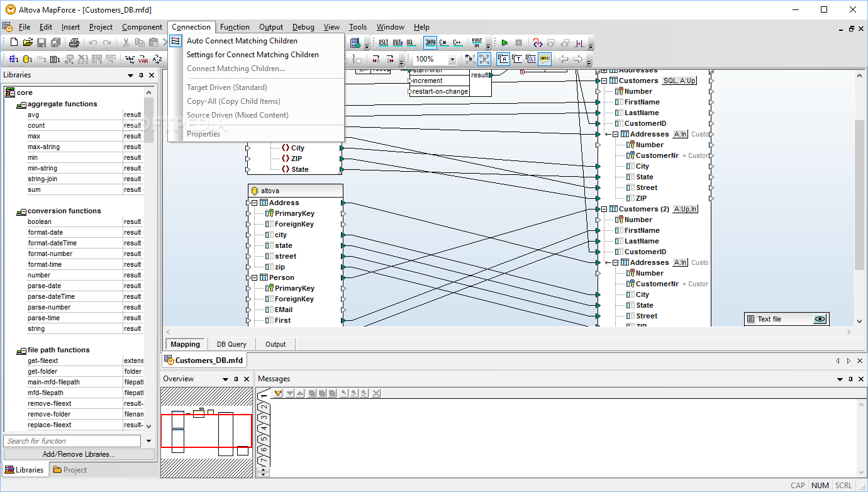This screenshot has height=492, width=868.
Task: Switch to the DB Query tab
Action: tap(231, 344)
